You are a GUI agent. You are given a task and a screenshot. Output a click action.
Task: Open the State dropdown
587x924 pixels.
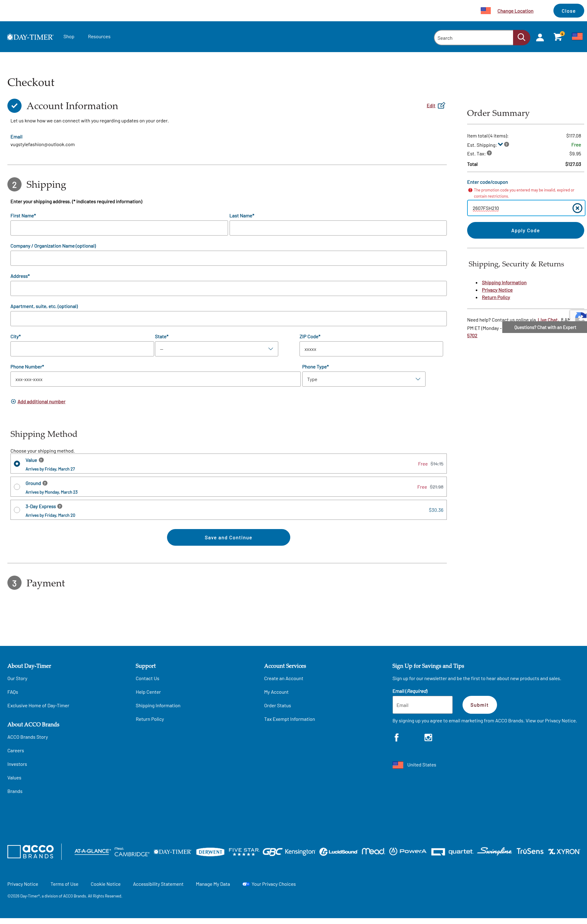click(216, 349)
